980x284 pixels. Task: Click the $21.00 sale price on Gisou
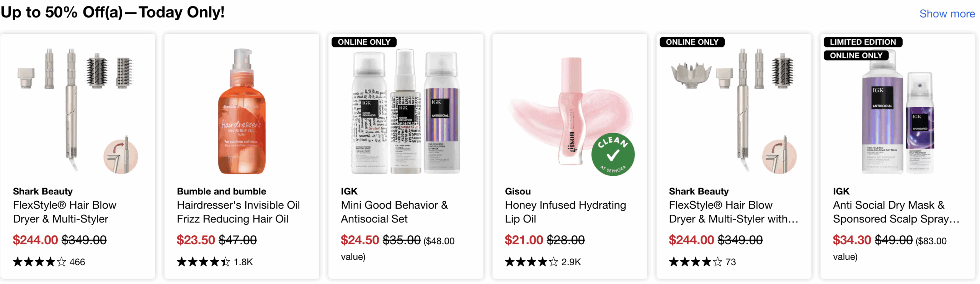point(523,240)
